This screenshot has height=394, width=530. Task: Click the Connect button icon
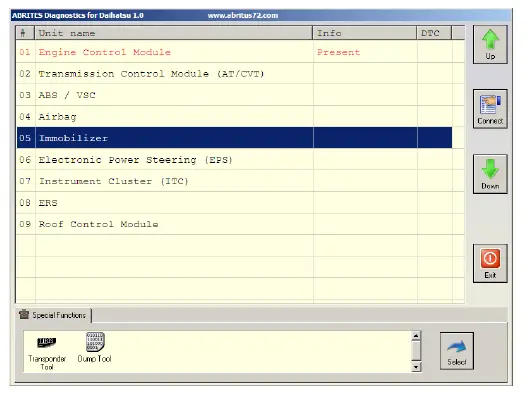click(x=490, y=109)
